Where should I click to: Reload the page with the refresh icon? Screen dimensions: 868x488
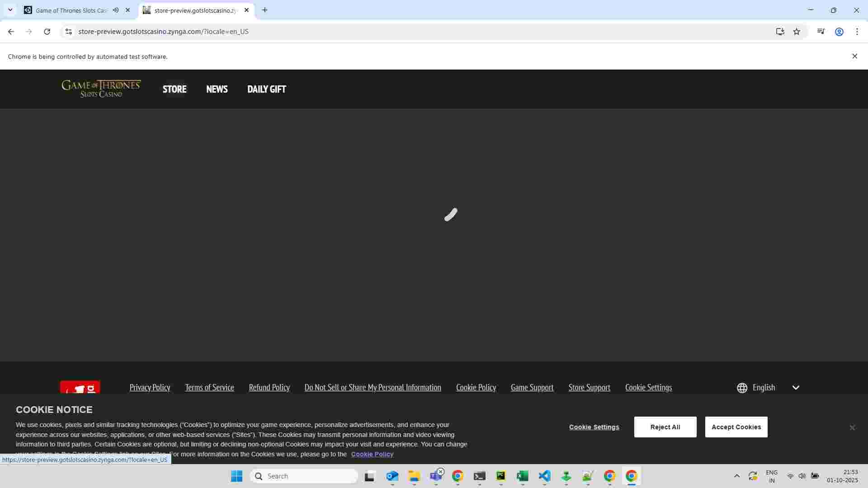coord(47,32)
